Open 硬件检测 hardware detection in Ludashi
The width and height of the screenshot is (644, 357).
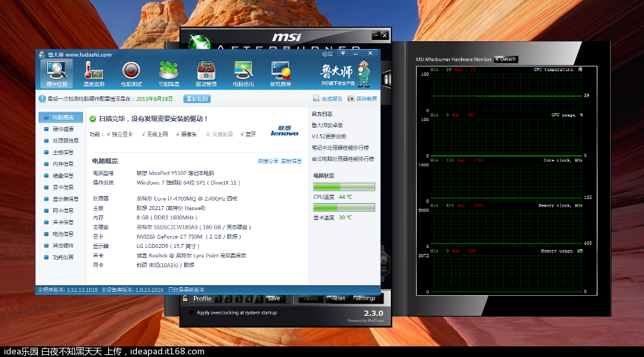coord(56,74)
